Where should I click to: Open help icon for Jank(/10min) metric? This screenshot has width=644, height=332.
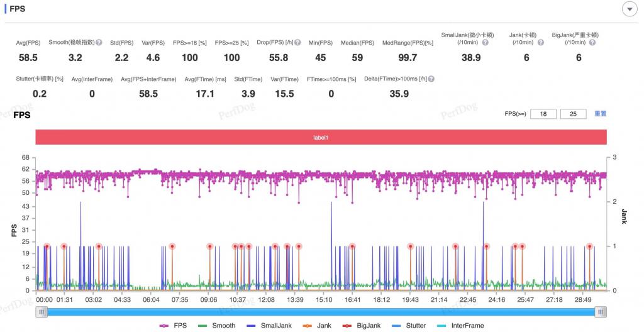pos(541,42)
